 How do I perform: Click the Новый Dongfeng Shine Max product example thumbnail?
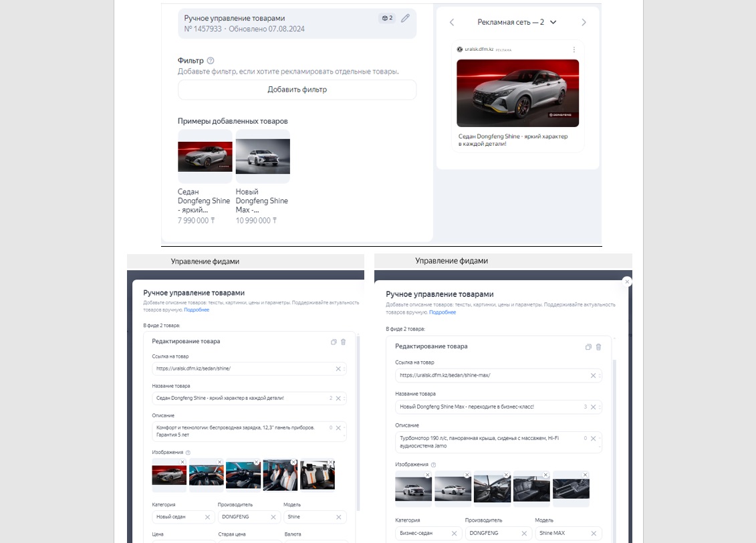[x=263, y=156]
